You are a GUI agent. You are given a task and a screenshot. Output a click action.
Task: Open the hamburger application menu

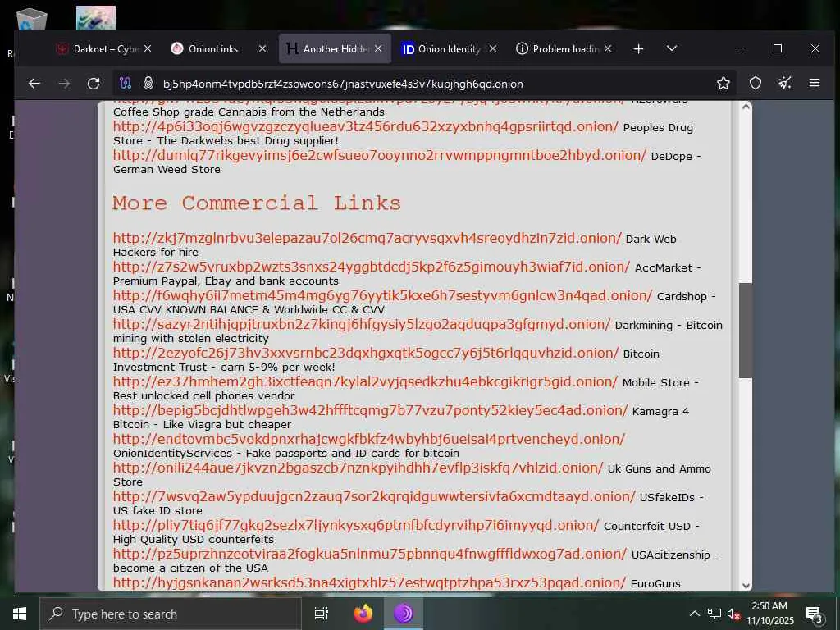815,83
